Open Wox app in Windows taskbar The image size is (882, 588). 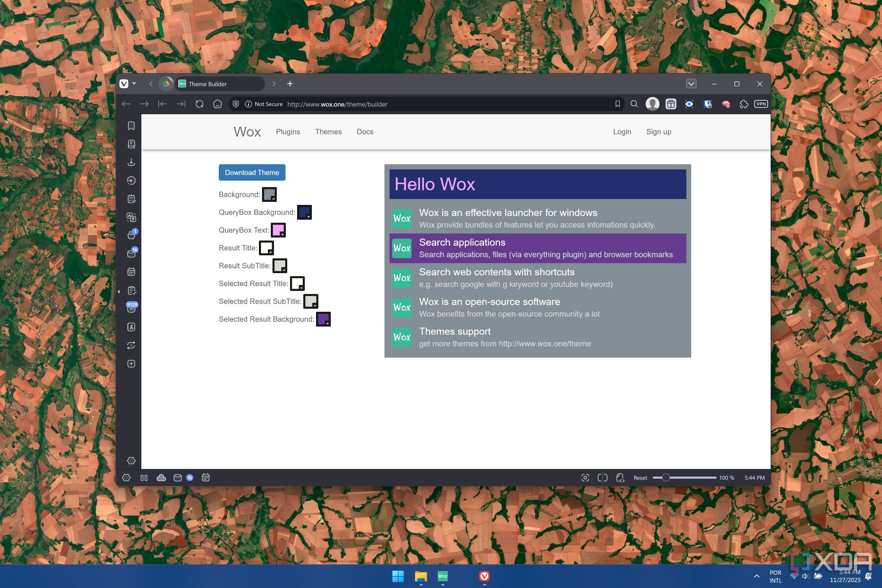pyautogui.click(x=442, y=576)
